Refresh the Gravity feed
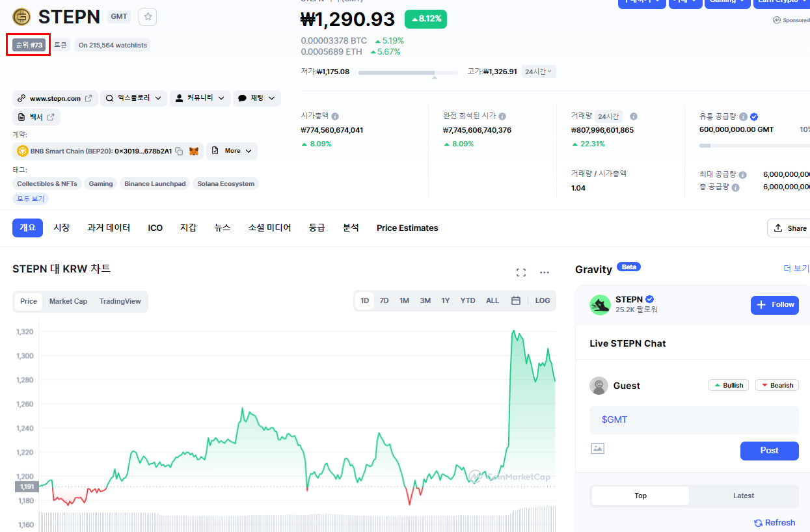Viewport: 810px width, 532px height. tap(775, 523)
